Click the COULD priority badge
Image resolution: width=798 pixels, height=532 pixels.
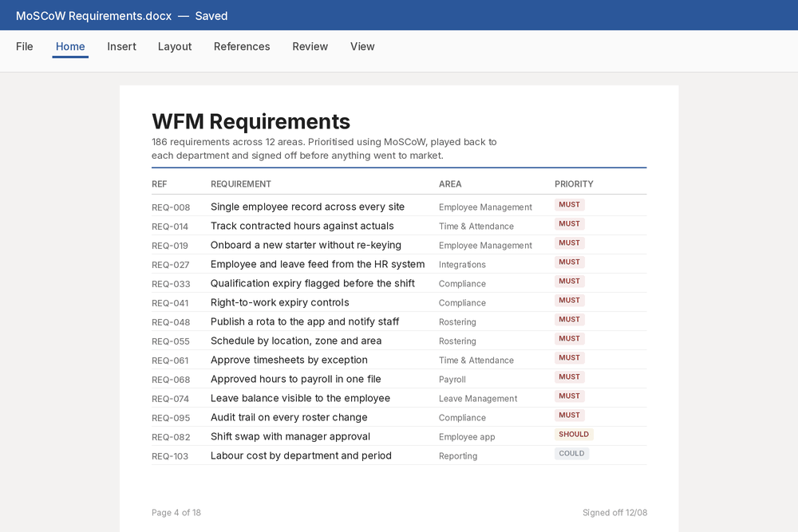[572, 454]
